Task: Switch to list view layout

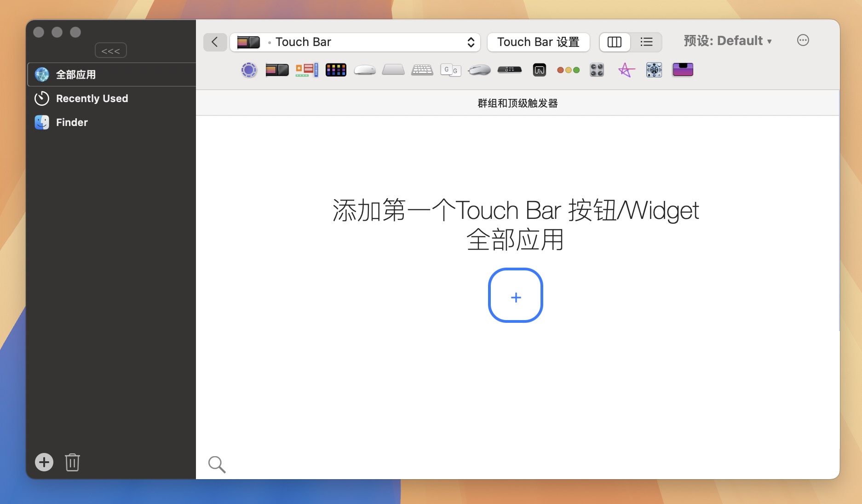Action: pos(646,42)
